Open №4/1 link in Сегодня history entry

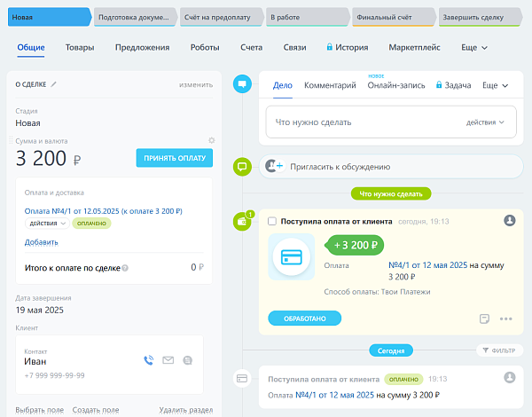[334, 395]
